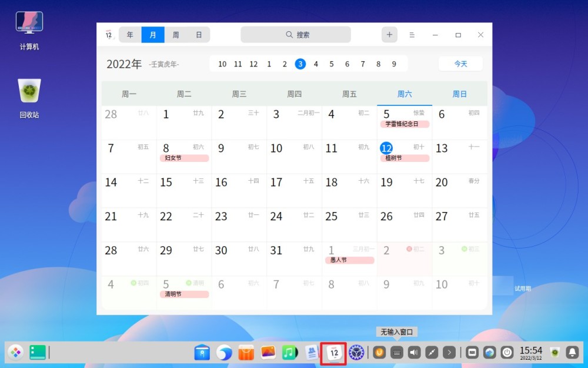
Task: Select highlighted month 3 in strip
Action: tap(300, 64)
